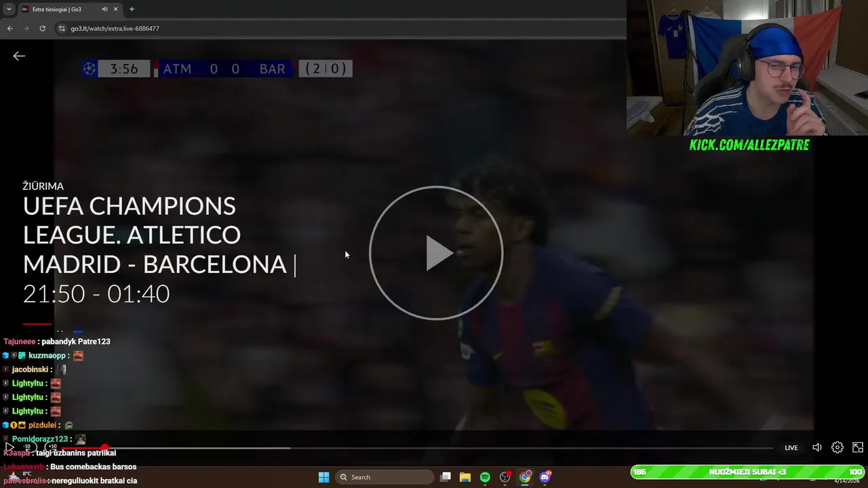Click the message 'Bus comebackas barsos'

click(x=94, y=467)
